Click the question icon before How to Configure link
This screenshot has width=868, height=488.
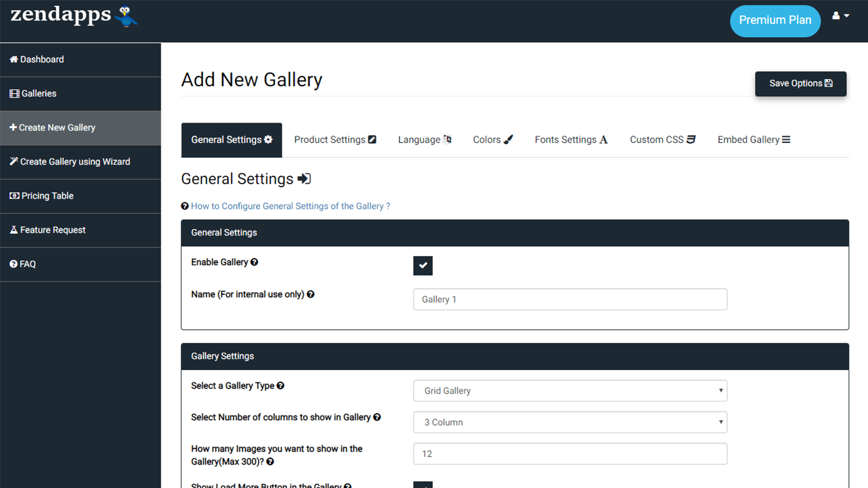[x=185, y=206]
